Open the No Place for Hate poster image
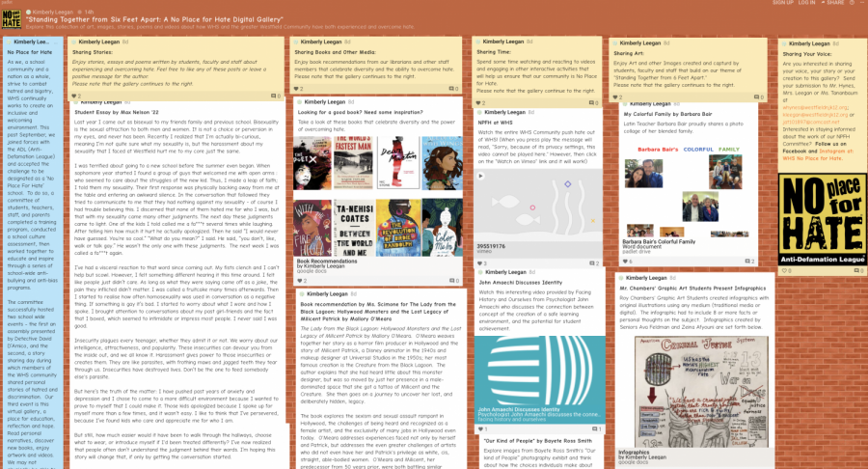The height and width of the screenshot is (469, 868). pyautogui.click(x=822, y=219)
